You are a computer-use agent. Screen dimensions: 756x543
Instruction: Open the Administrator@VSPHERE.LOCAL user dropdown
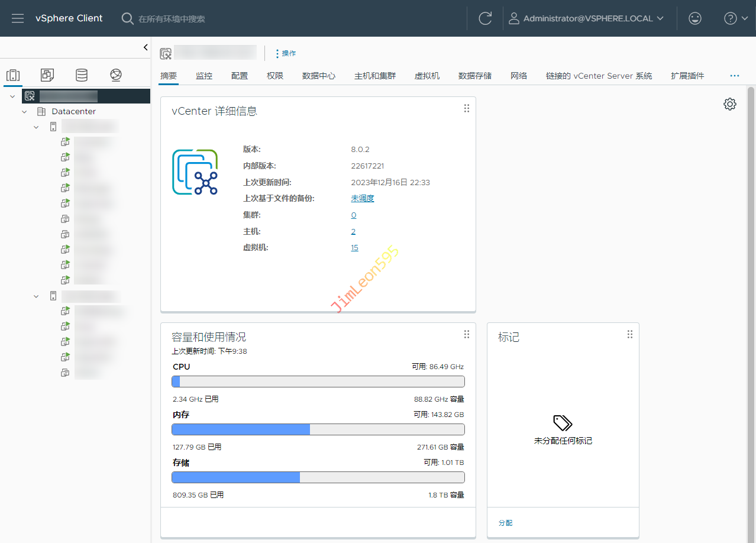coord(587,18)
